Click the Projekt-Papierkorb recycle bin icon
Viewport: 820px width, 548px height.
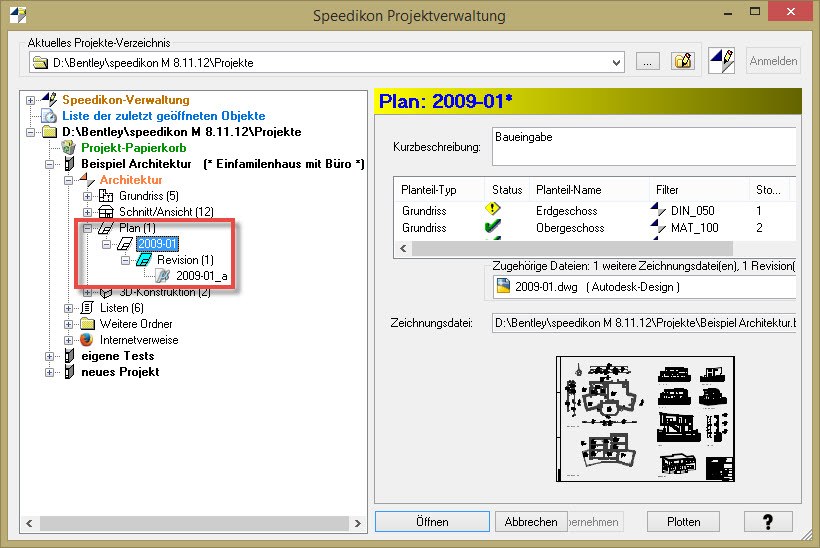(x=69, y=147)
